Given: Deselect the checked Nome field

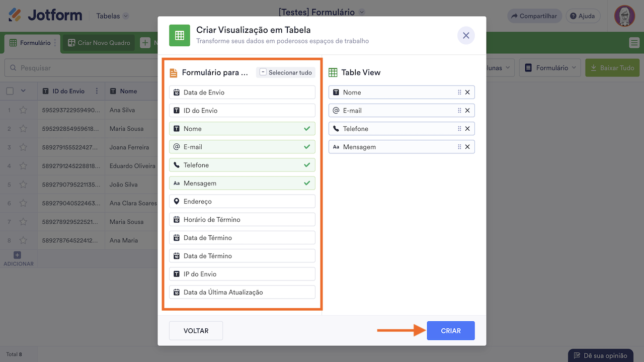Looking at the screenshot, I should (242, 129).
